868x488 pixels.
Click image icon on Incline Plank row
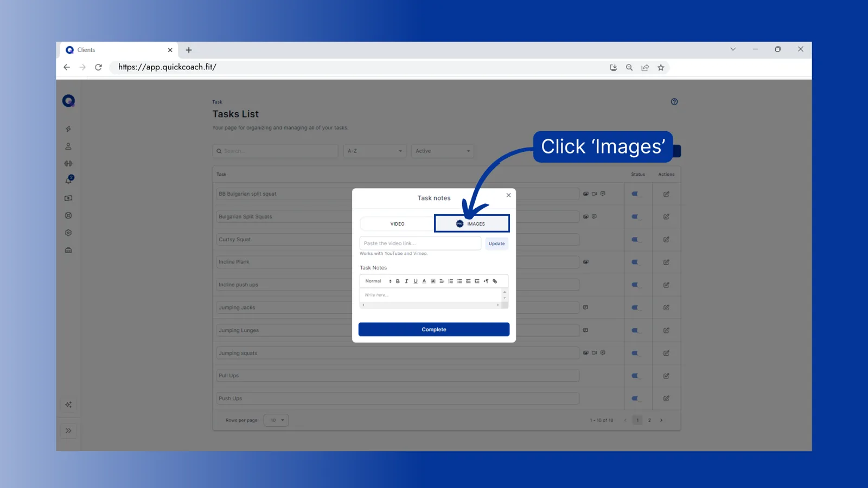point(586,262)
